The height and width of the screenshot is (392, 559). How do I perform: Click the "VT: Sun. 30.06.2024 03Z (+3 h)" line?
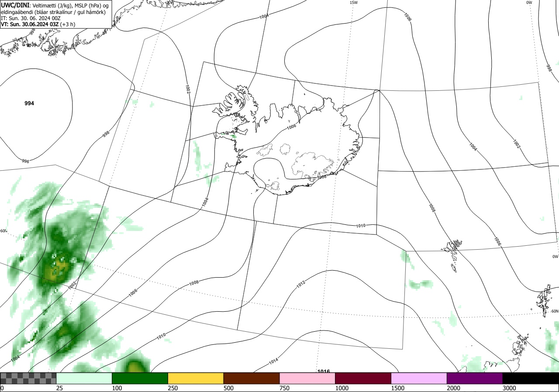38,24
